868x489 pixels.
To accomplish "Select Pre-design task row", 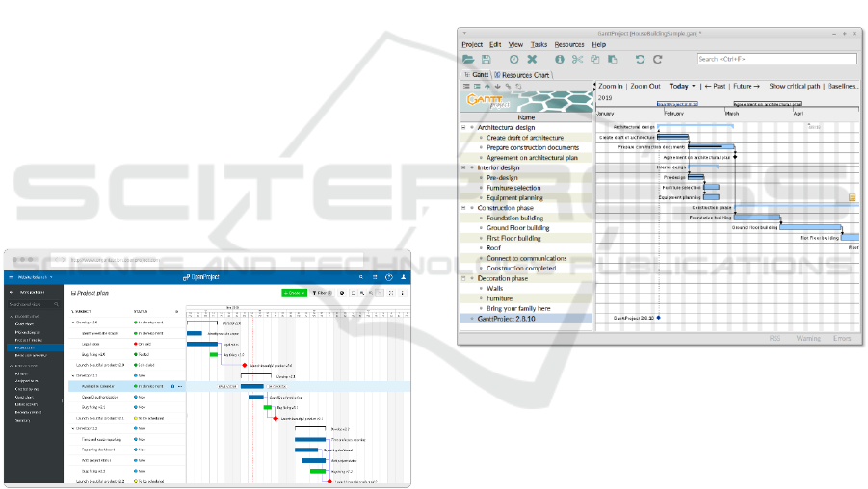I will click(526, 177).
